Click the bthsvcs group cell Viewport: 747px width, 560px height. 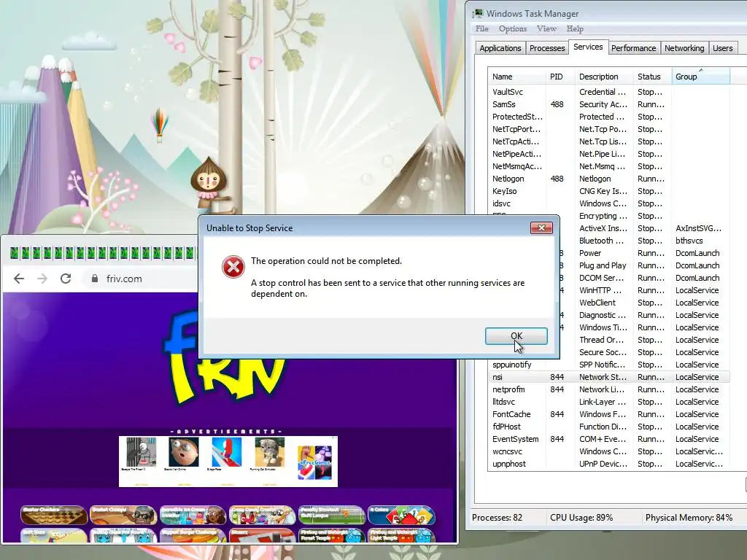[x=689, y=241]
